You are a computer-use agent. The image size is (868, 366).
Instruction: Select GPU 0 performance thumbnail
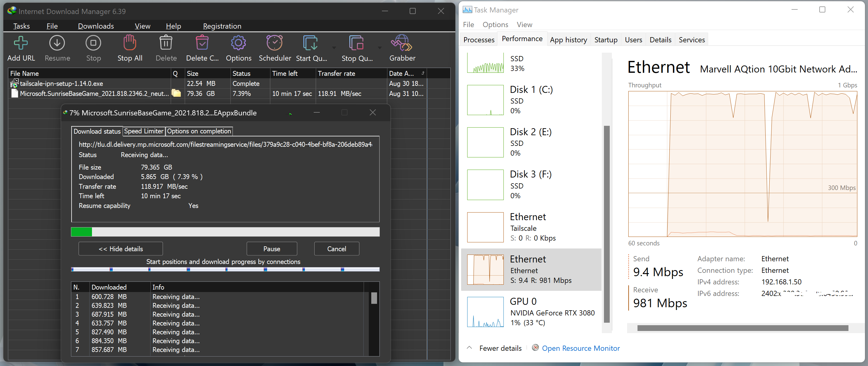pyautogui.click(x=485, y=312)
